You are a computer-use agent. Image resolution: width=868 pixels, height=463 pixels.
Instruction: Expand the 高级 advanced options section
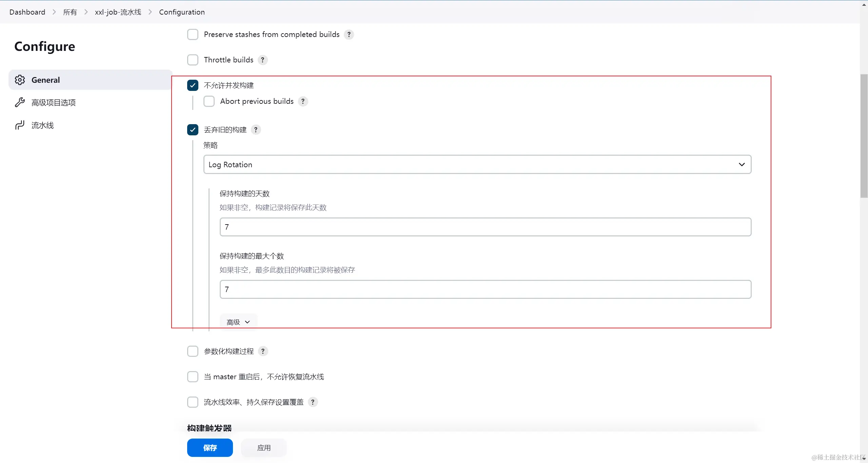click(x=238, y=322)
